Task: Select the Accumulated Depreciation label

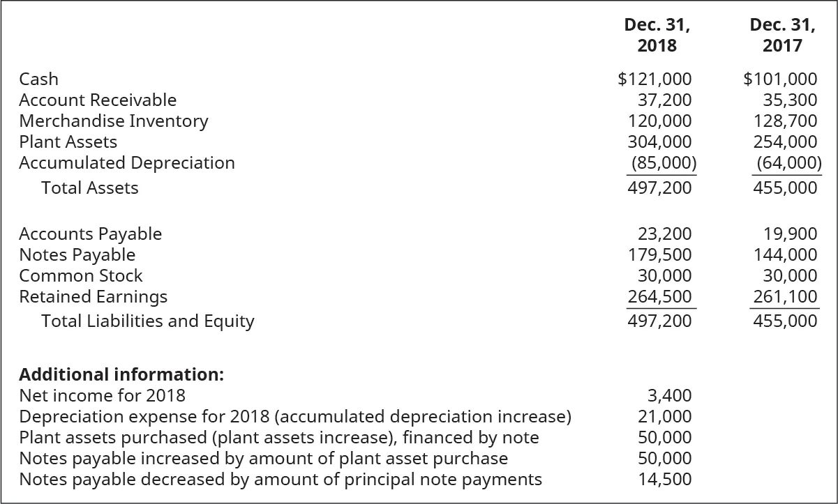Action: pyautogui.click(x=127, y=163)
